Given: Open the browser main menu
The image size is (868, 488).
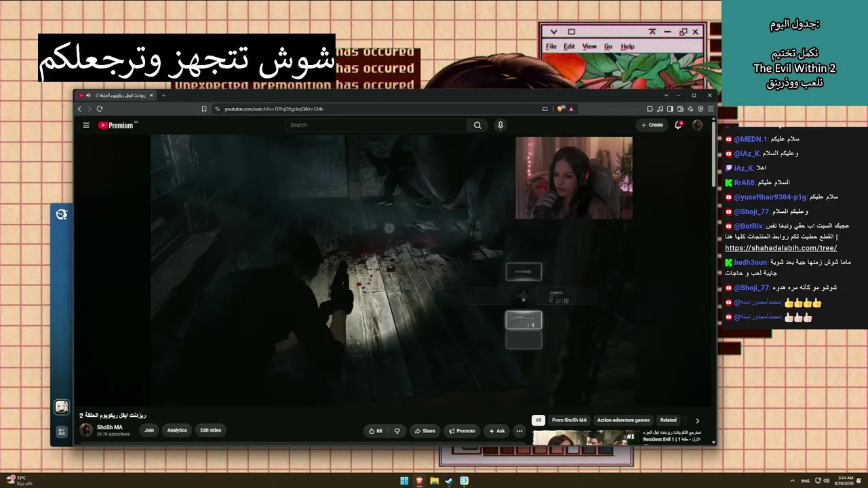Looking at the screenshot, I should point(711,108).
